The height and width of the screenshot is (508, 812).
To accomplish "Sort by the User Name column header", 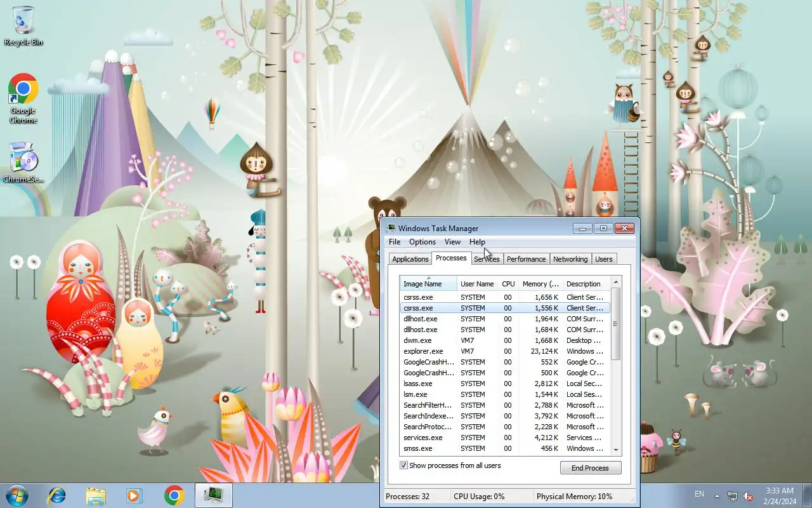I will coord(477,284).
